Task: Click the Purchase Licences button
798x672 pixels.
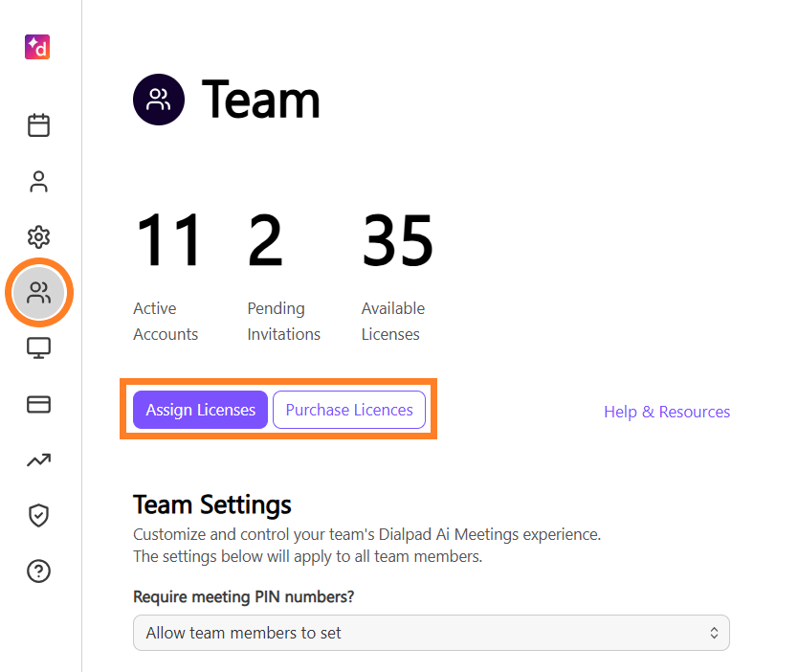Action: click(349, 410)
